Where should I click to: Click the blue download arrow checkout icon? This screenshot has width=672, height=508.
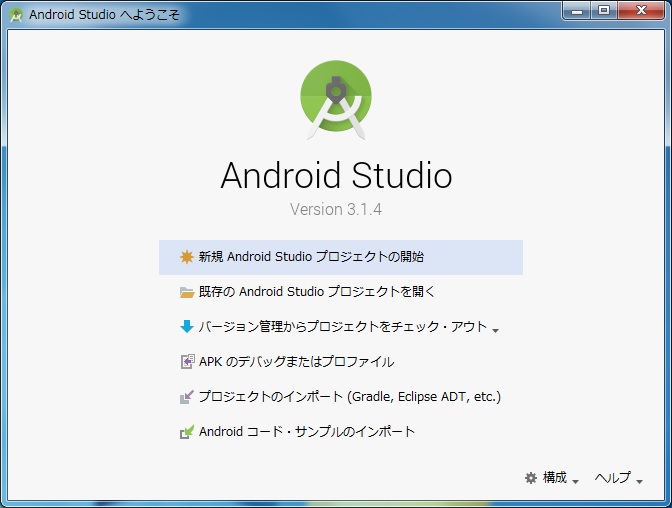[187, 326]
